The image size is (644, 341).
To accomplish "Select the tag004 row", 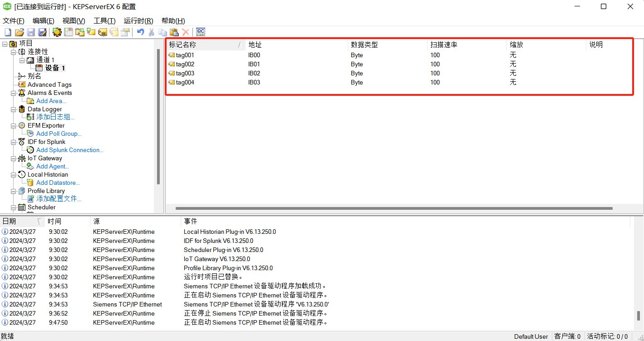I will point(399,82).
